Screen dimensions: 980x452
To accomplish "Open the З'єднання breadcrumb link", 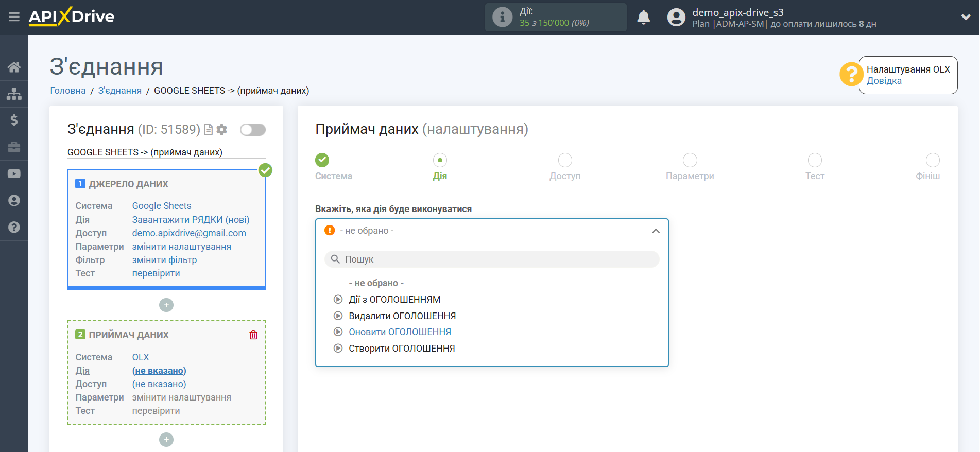I will tap(120, 91).
